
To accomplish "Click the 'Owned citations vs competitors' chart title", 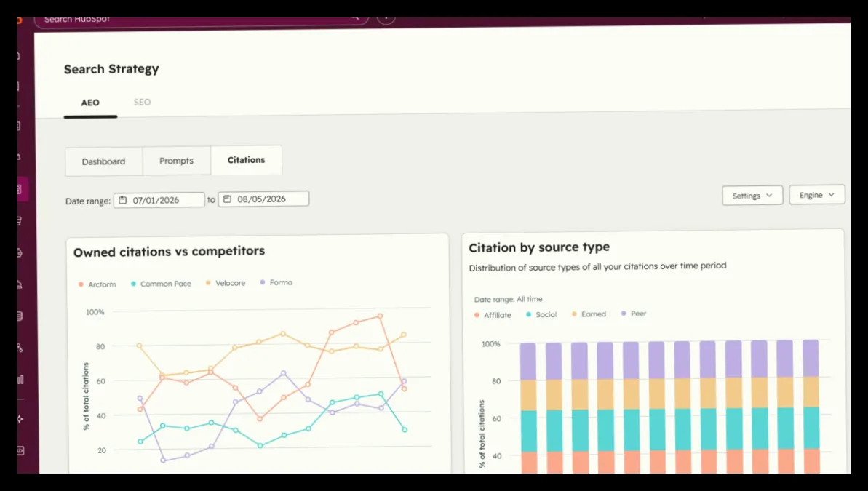I will coord(169,251).
